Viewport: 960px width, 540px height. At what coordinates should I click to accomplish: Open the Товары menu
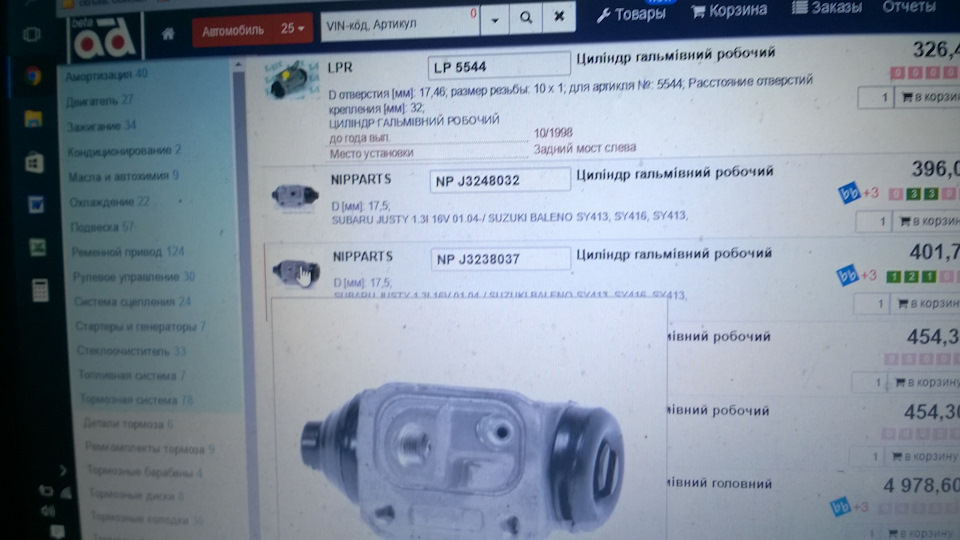tap(631, 13)
